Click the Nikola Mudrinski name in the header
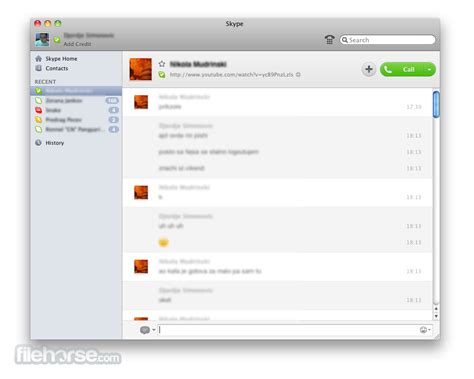The height and width of the screenshot is (379, 474). point(198,64)
